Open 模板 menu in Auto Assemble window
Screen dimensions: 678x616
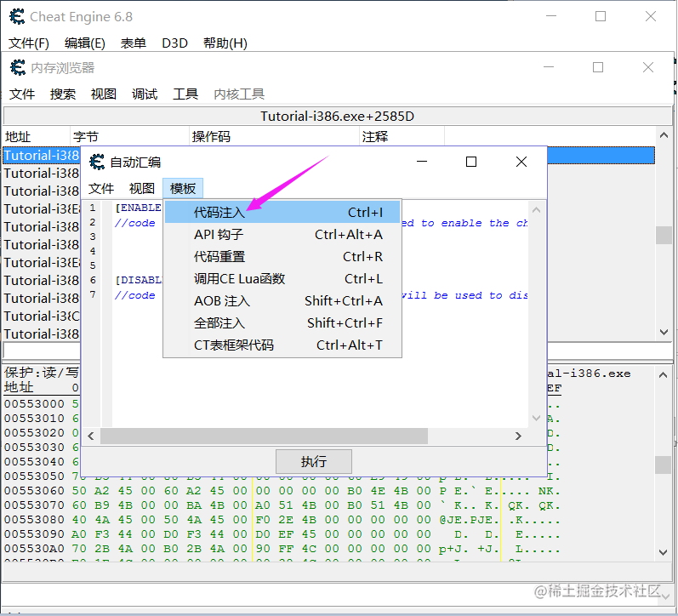pyautogui.click(x=183, y=188)
